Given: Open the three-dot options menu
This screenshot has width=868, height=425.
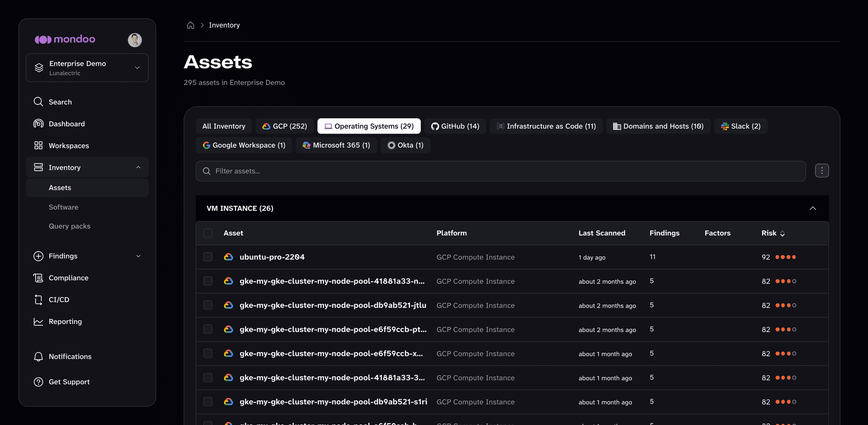Looking at the screenshot, I should [x=822, y=171].
